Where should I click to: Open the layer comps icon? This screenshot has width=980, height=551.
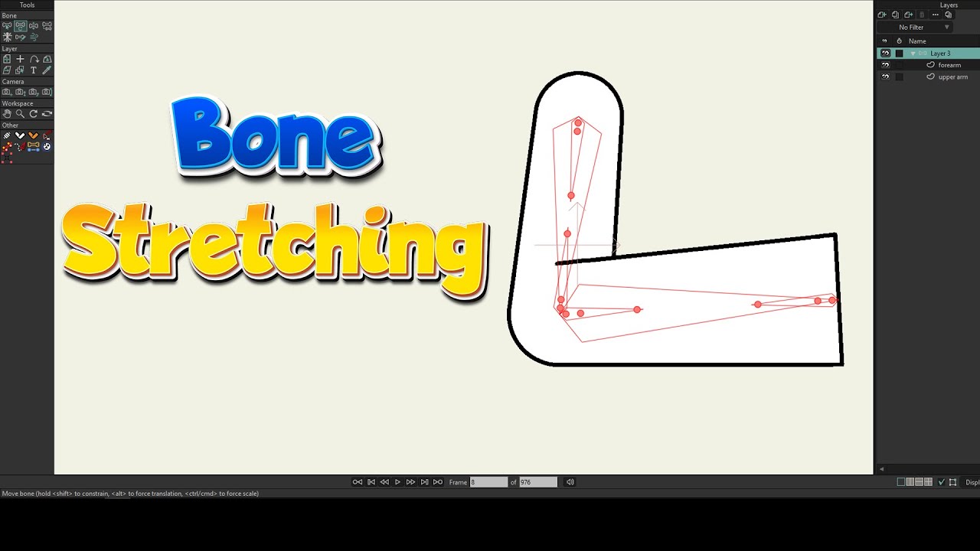[x=949, y=15]
